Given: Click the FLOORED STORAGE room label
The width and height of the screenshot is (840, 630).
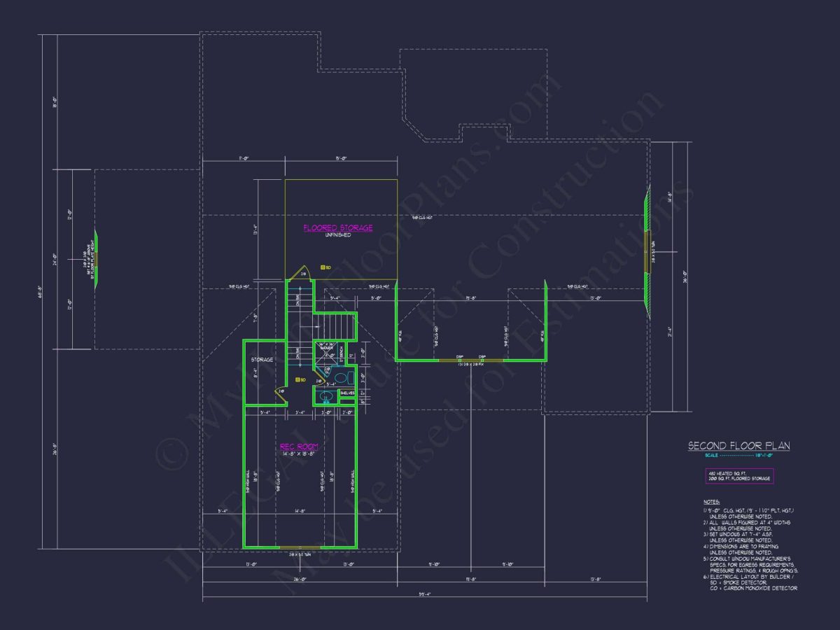Looking at the screenshot, I should coord(337,227).
